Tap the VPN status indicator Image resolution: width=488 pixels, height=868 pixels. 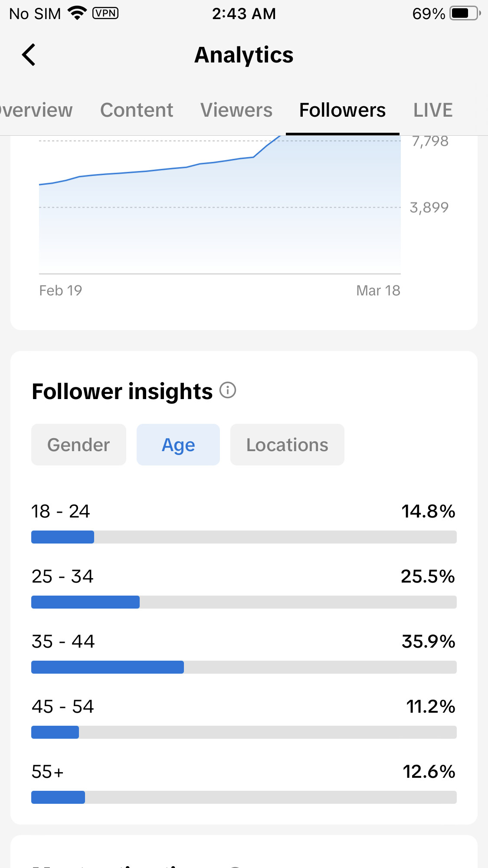[105, 13]
